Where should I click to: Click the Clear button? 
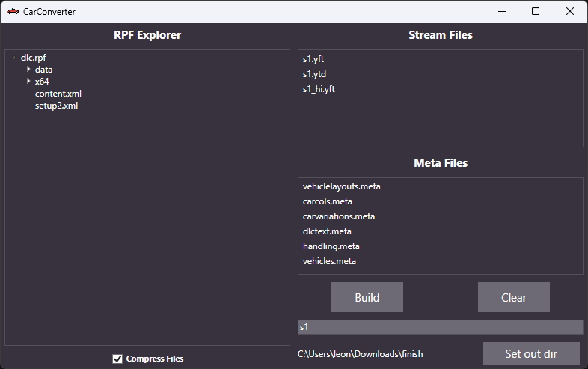pos(514,297)
